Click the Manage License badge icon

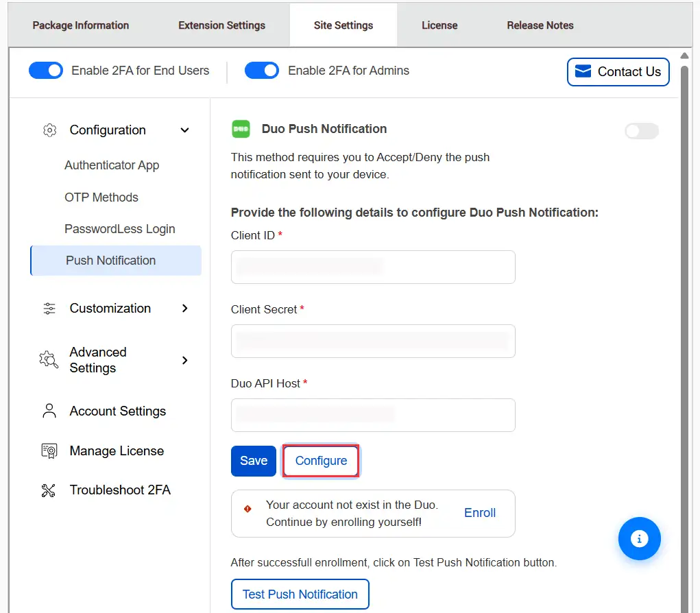(48, 450)
